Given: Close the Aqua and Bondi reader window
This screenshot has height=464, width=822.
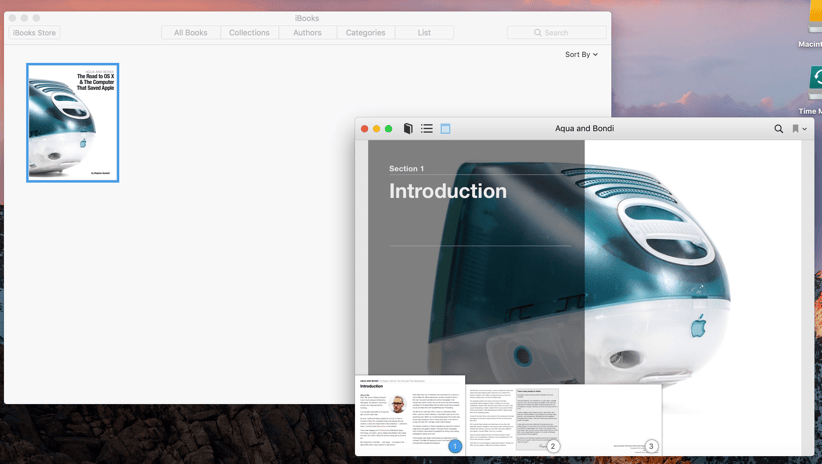Looking at the screenshot, I should [x=364, y=129].
